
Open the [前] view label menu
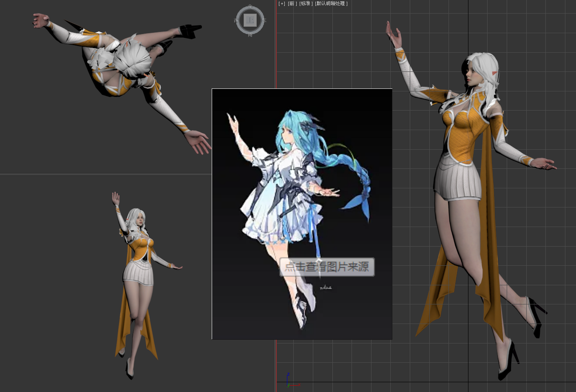tap(292, 3)
